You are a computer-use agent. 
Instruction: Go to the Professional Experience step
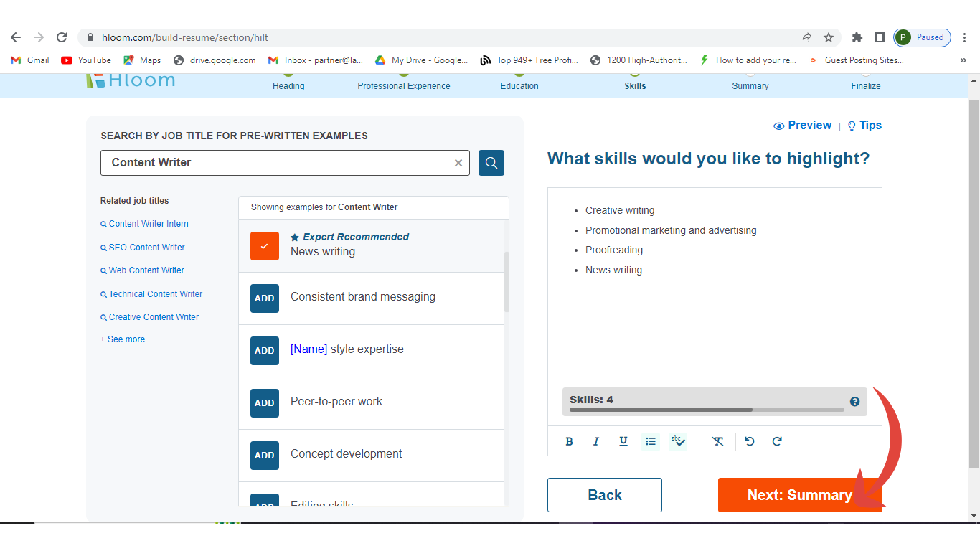click(404, 85)
